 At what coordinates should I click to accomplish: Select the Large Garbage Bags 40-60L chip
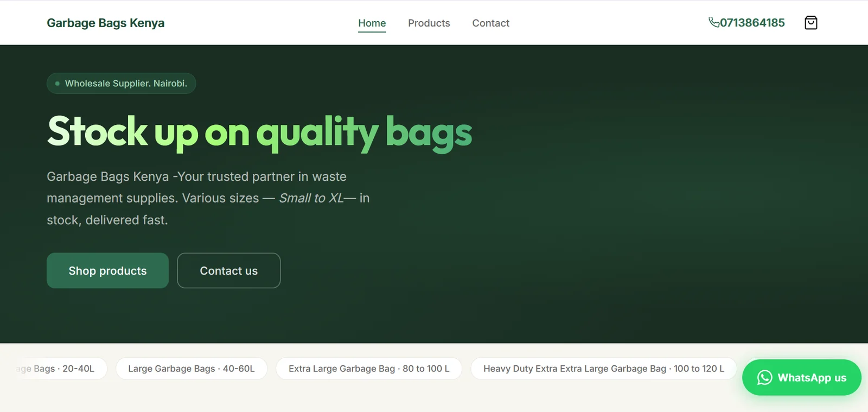click(x=192, y=369)
